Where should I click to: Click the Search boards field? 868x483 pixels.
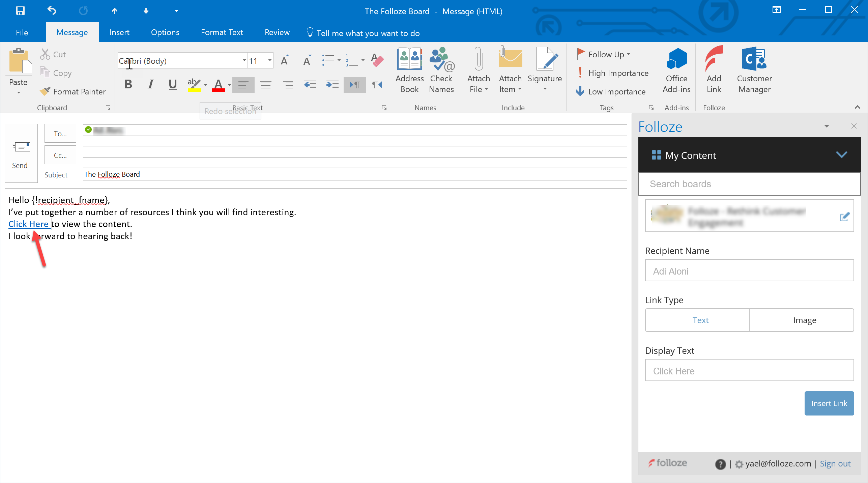749,184
